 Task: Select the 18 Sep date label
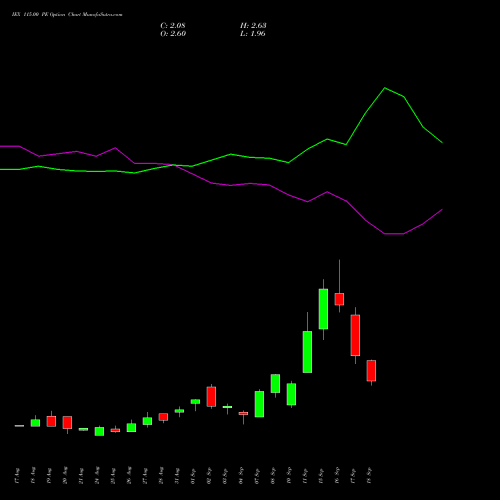click(x=369, y=476)
